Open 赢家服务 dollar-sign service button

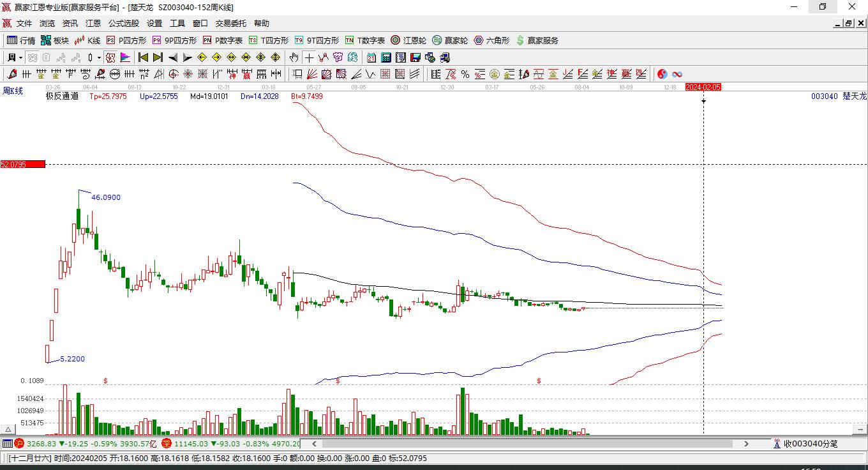(537, 40)
